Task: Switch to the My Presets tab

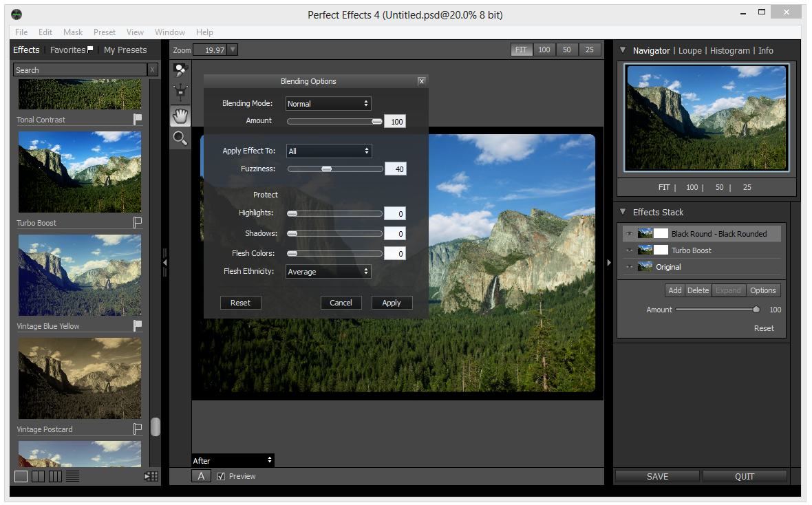Action: point(125,50)
